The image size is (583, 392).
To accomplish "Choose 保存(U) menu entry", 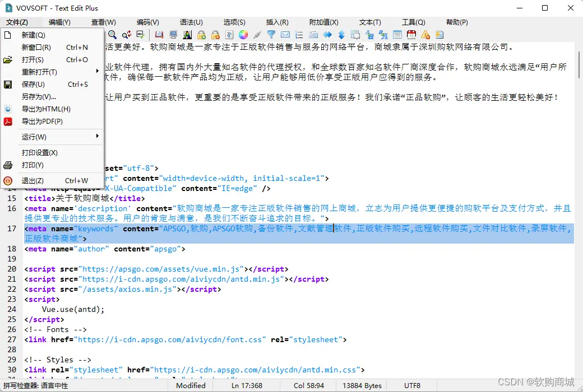I will click(x=52, y=85).
